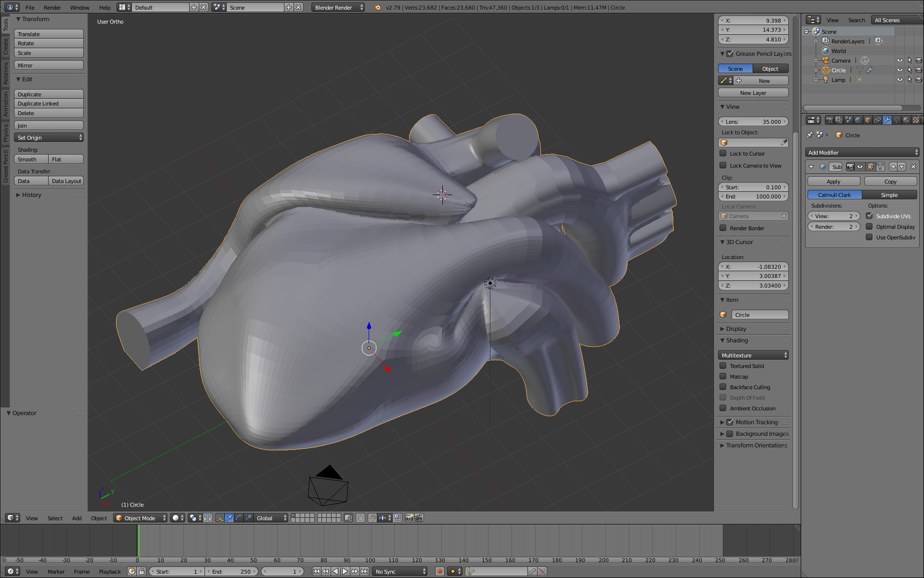Open the Add Modifier dropdown

[862, 152]
